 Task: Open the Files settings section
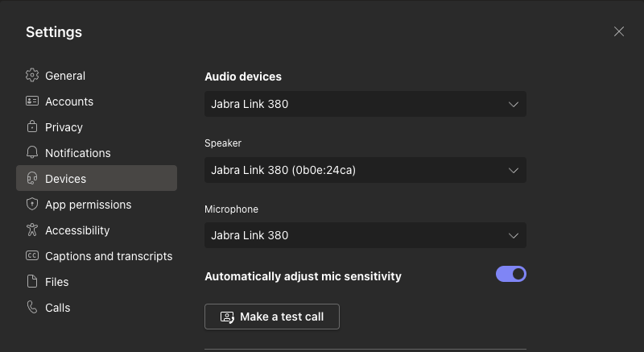pos(97,281)
